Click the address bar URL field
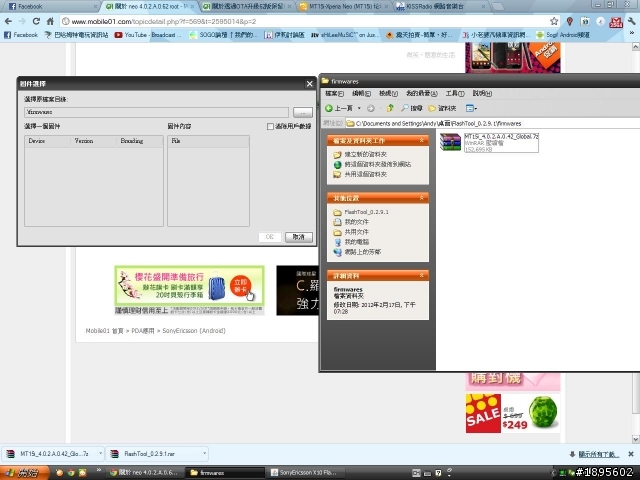Viewport: 640px width, 480px height. point(304,21)
